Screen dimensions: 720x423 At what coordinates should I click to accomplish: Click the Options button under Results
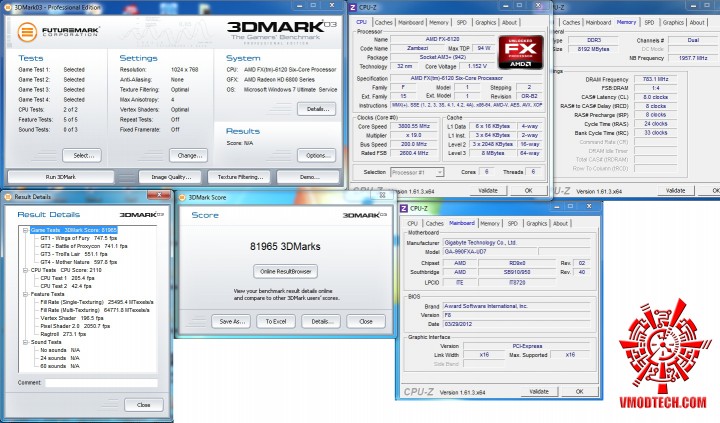(x=316, y=156)
